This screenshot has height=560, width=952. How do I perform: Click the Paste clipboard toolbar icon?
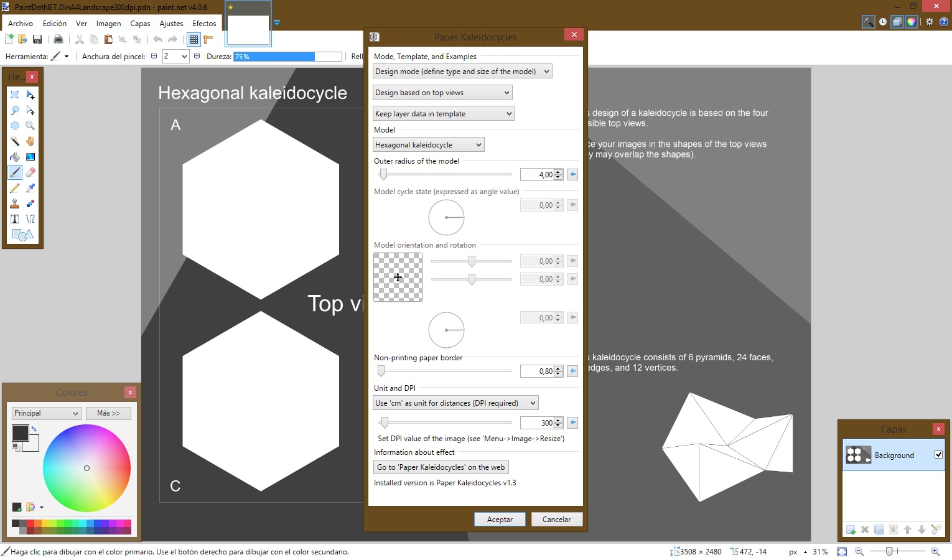tap(108, 39)
